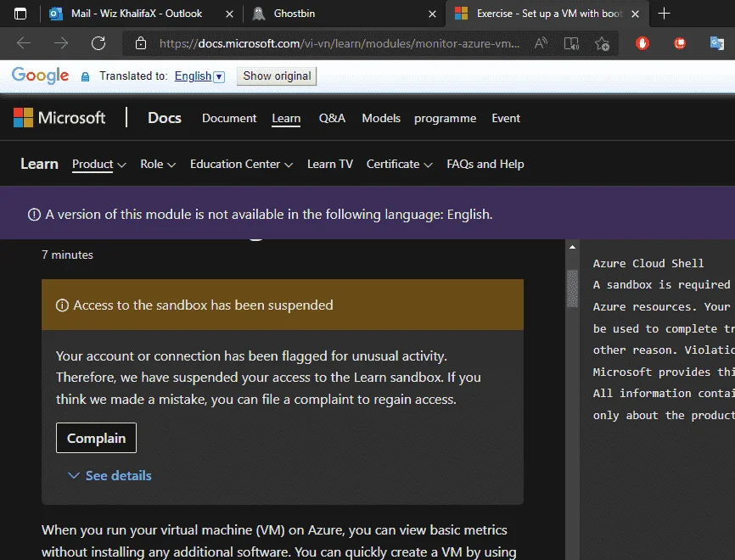Image resolution: width=735 pixels, height=560 pixels.
Task: Open the Docs link
Action: click(165, 118)
